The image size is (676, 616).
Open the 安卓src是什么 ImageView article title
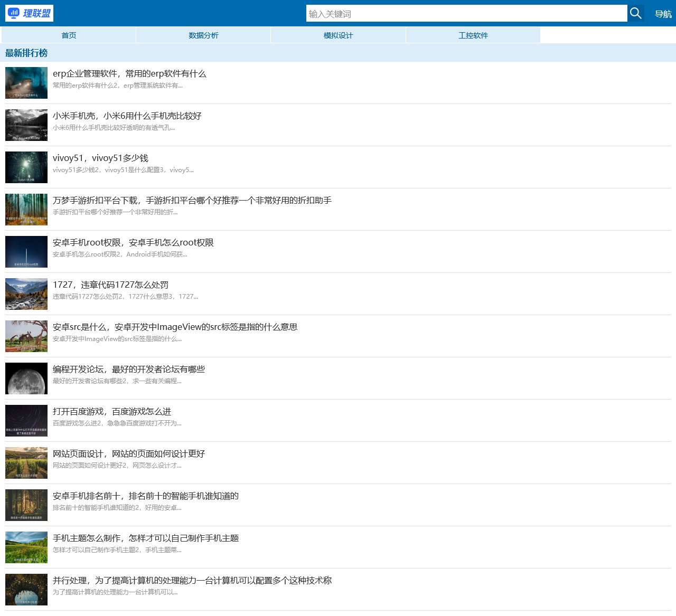(175, 327)
